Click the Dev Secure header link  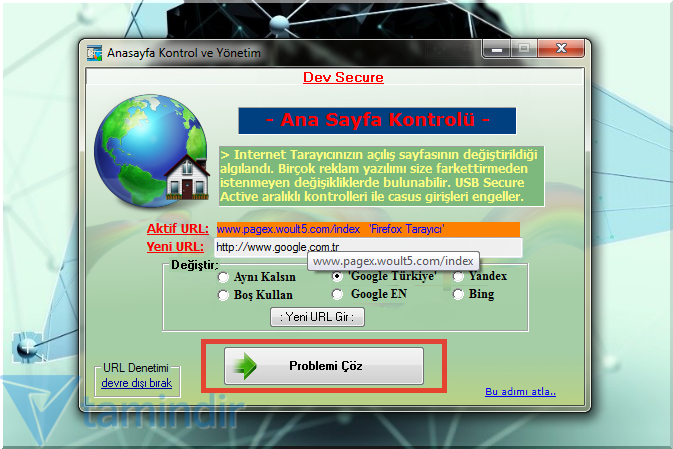pos(343,77)
